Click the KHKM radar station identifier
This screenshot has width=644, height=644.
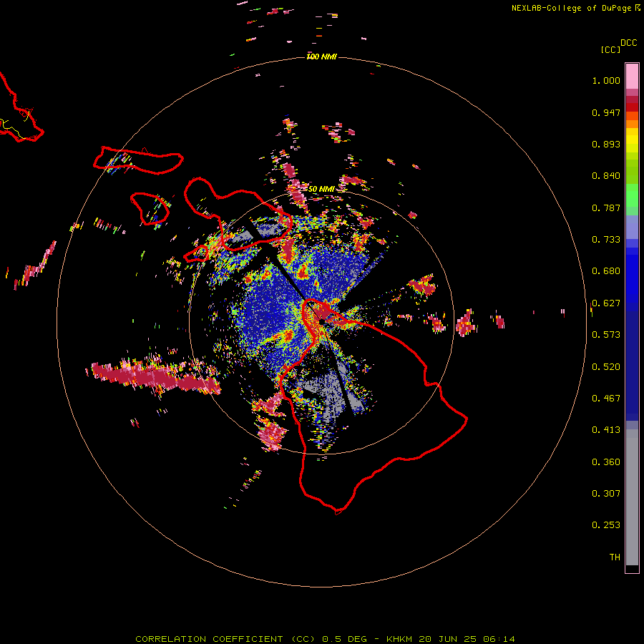401,639
